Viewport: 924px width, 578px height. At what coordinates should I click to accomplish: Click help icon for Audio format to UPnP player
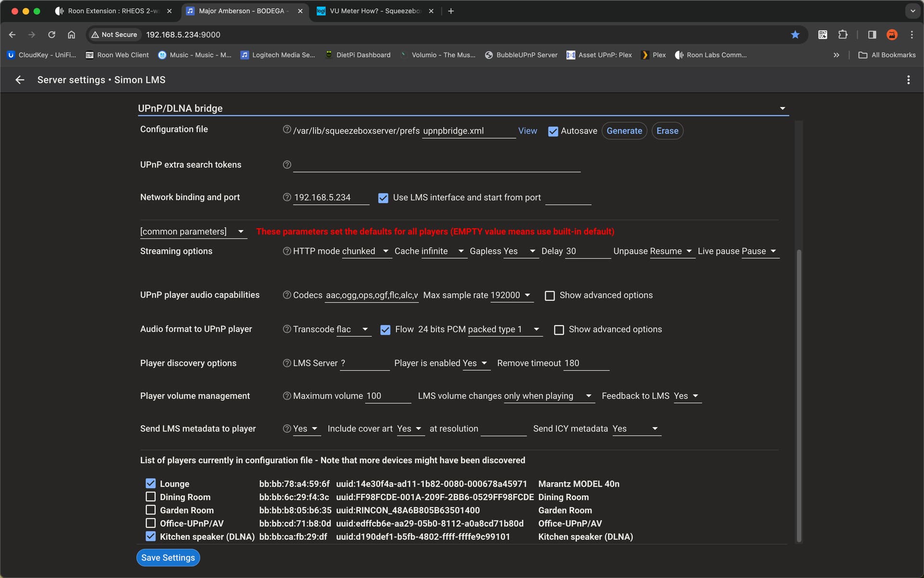(x=287, y=329)
